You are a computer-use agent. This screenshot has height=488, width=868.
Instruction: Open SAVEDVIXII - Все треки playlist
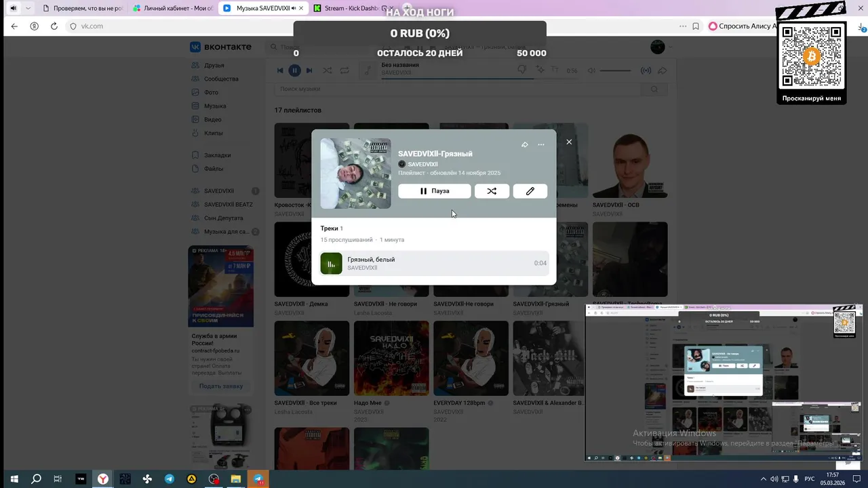[312, 359]
